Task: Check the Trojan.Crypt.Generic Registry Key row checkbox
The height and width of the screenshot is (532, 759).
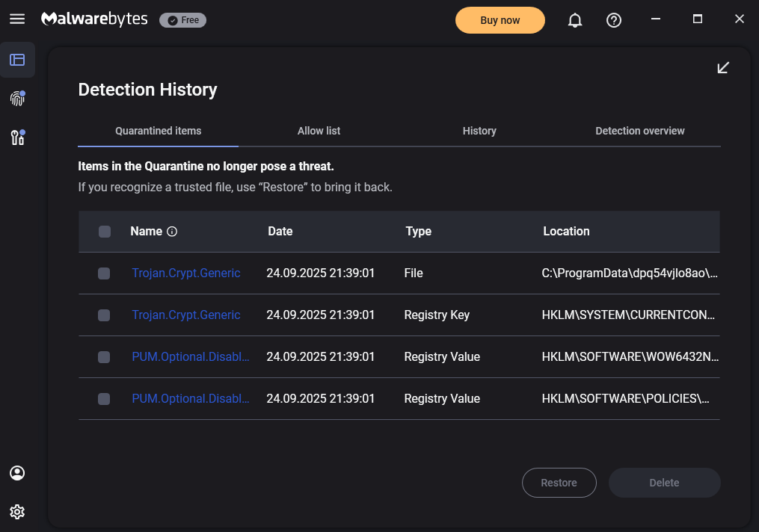Action: pos(104,315)
